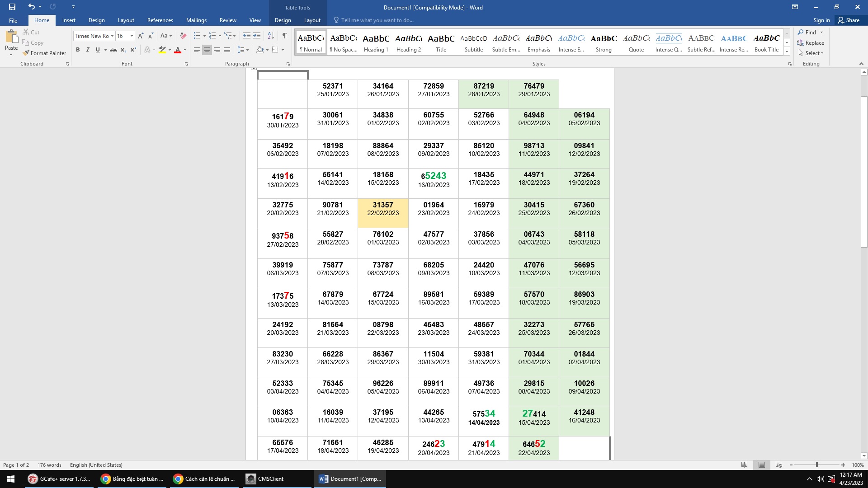The image size is (868, 488).
Task: Click the zoom slider handle
Action: pyautogui.click(x=816, y=465)
